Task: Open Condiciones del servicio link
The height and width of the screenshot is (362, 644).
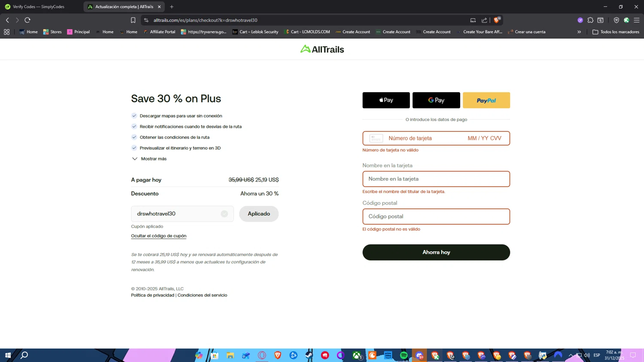Action: pos(202,295)
